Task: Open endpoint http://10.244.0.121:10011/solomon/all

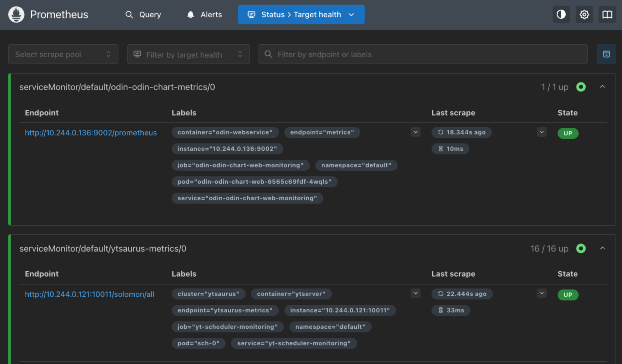Action: point(89,294)
